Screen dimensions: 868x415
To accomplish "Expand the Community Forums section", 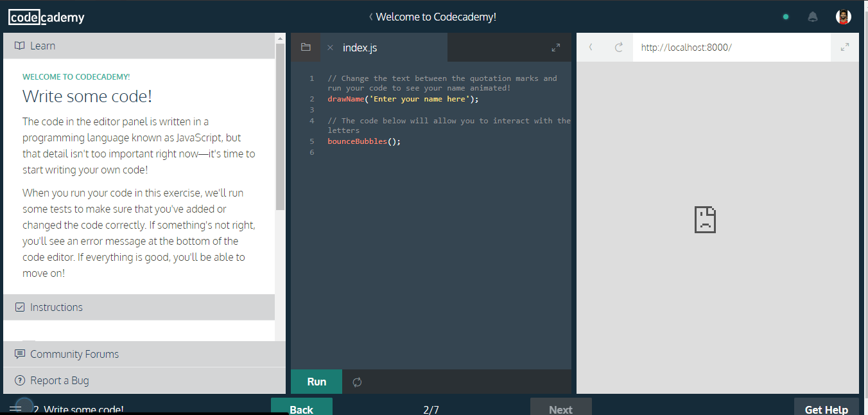I will (x=74, y=354).
